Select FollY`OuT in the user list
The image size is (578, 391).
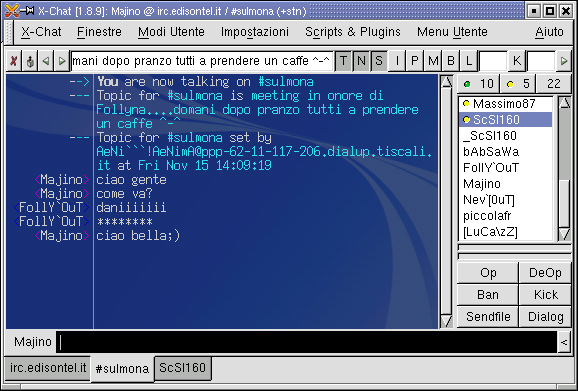point(505,168)
